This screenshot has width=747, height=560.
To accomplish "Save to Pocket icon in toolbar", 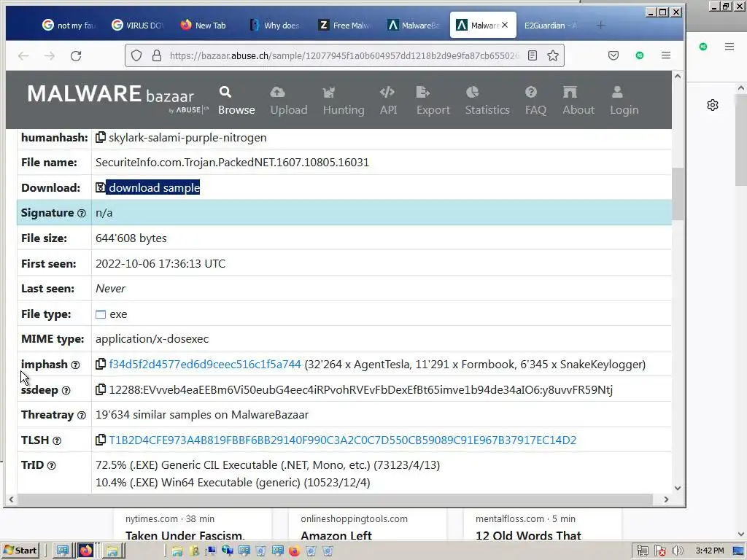I will click(x=614, y=55).
